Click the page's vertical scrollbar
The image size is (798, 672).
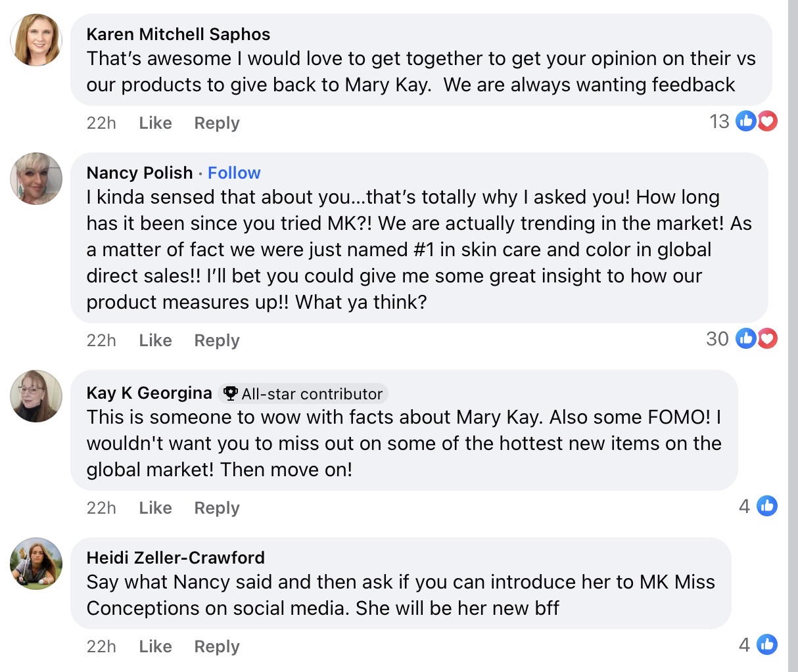coord(793,328)
